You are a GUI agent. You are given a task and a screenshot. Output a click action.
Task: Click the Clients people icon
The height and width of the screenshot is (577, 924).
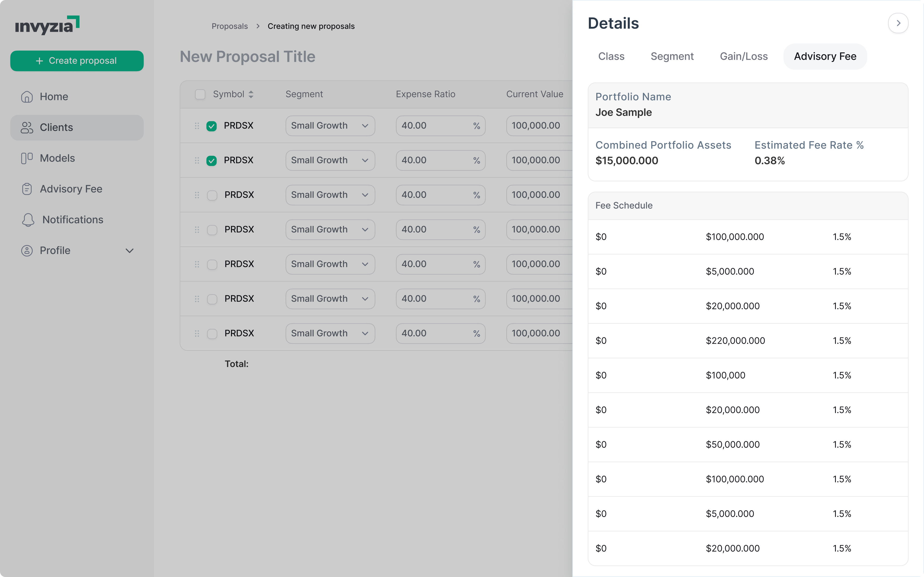(27, 127)
